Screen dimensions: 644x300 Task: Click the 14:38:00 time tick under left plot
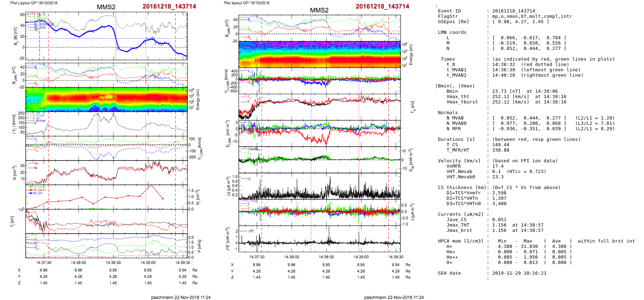(78, 263)
